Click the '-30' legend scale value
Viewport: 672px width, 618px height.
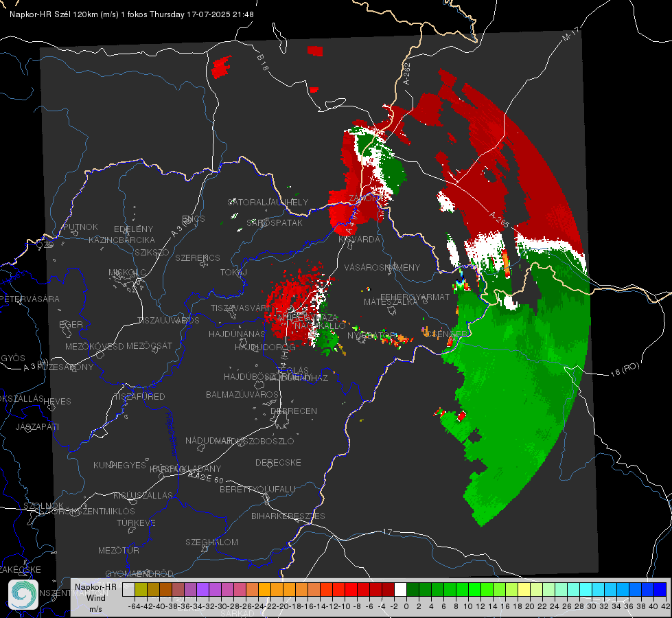coord(221,606)
